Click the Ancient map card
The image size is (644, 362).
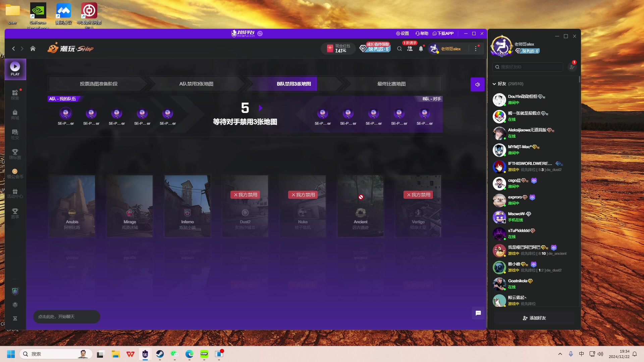(x=361, y=206)
